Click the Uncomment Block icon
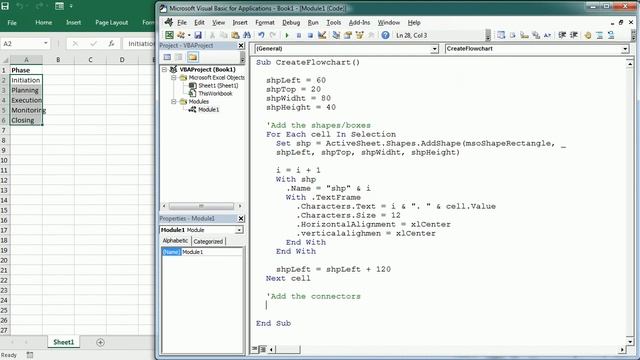Viewport: 640px width, 360px height. [x=611, y=36]
